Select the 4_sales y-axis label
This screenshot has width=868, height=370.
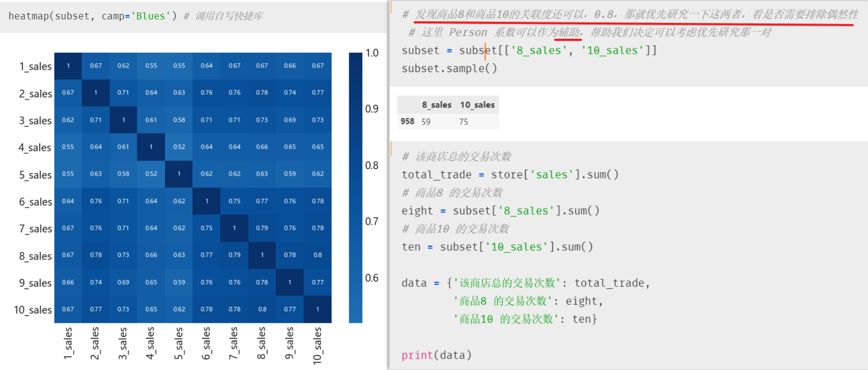(x=35, y=147)
